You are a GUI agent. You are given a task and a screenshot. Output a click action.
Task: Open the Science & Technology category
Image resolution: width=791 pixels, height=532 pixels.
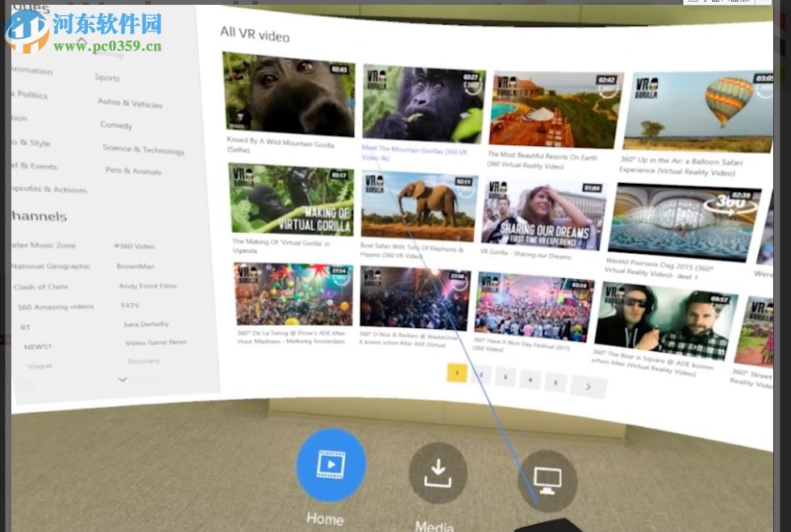coord(143,150)
